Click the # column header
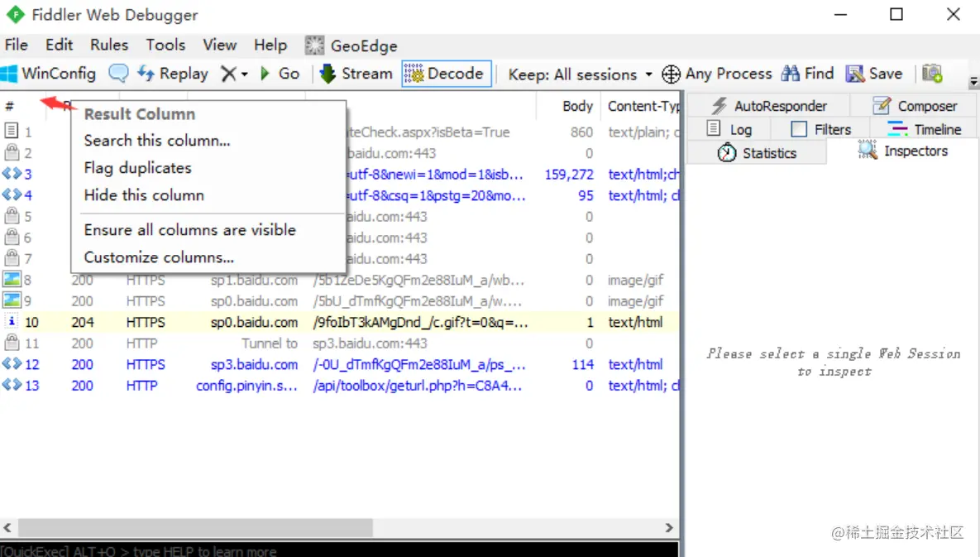 point(10,106)
